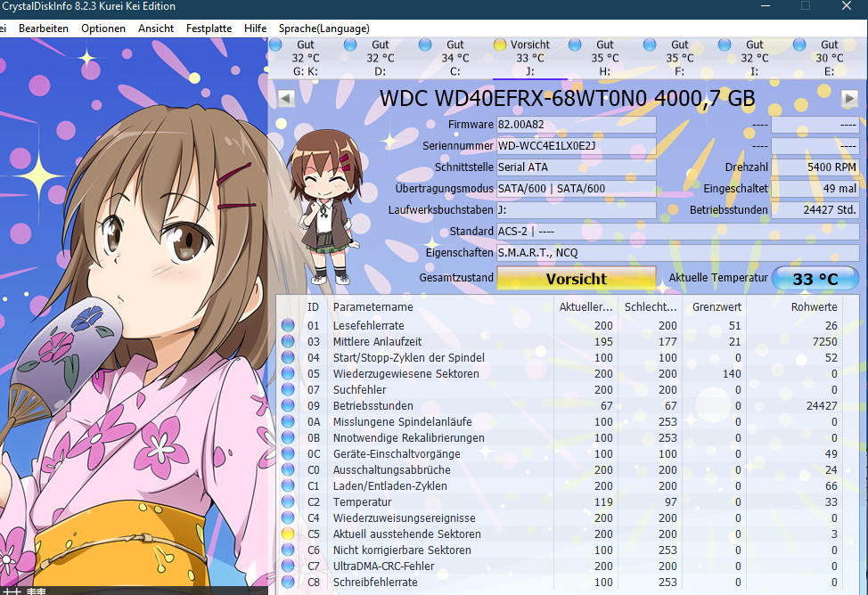
Task: Select the I: drive status orb
Action: tap(724, 45)
